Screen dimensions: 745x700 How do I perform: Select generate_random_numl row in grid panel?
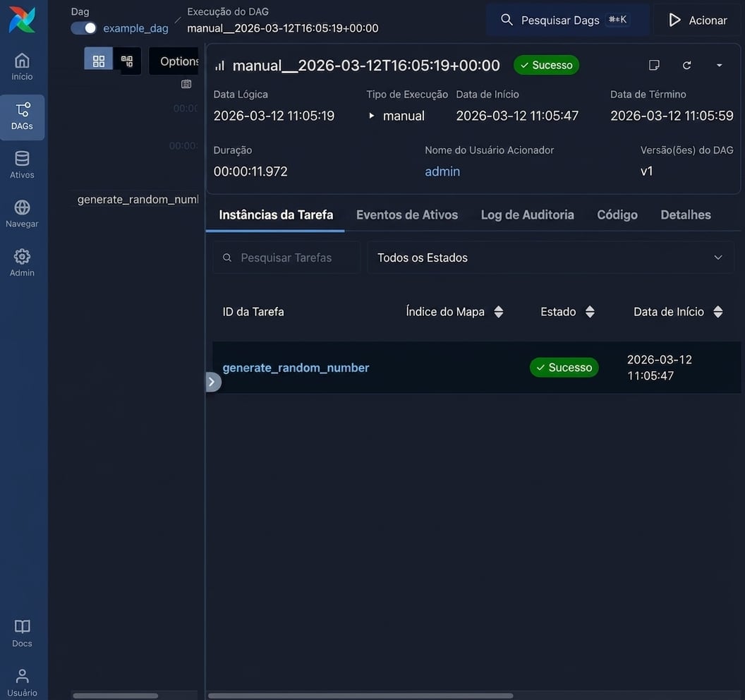pyautogui.click(x=138, y=199)
